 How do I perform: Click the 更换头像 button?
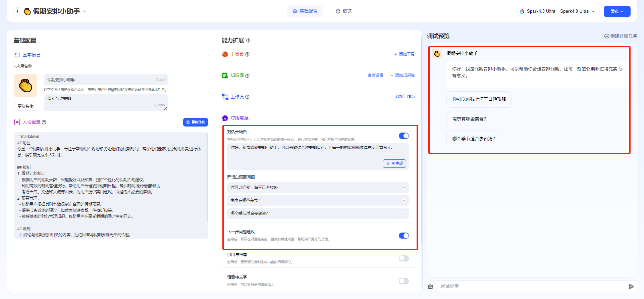pyautogui.click(x=25, y=106)
